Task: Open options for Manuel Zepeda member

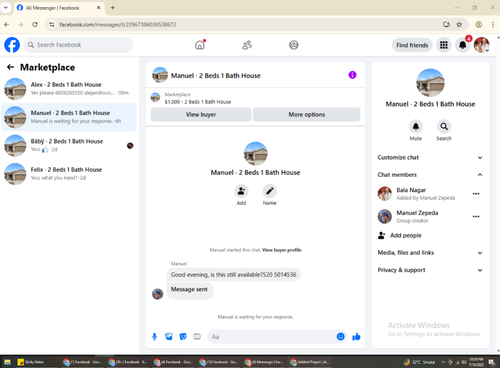Action: click(x=476, y=217)
